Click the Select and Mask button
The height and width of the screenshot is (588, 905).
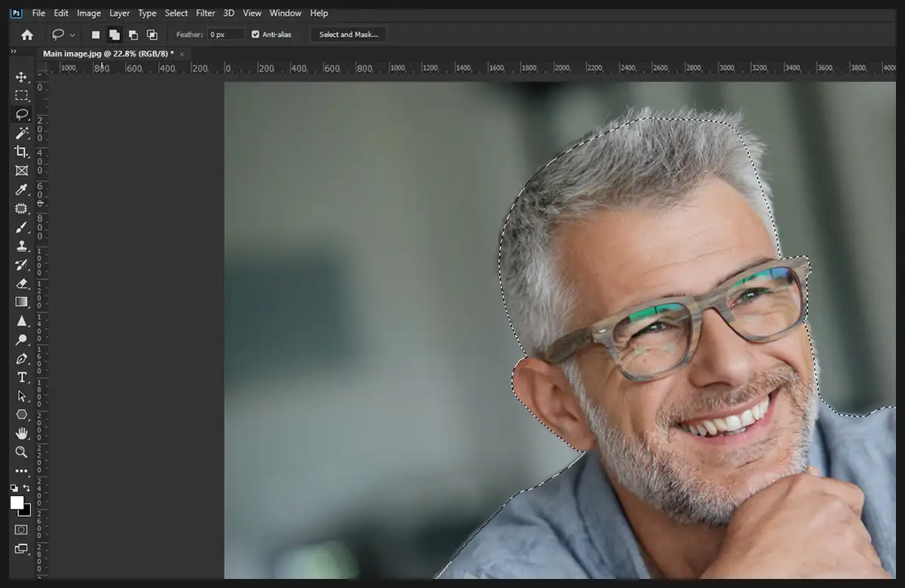click(348, 35)
